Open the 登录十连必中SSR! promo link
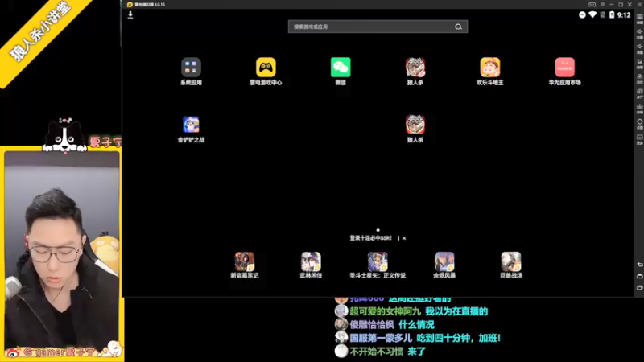Image resolution: width=644 pixels, height=362 pixels. [370, 238]
